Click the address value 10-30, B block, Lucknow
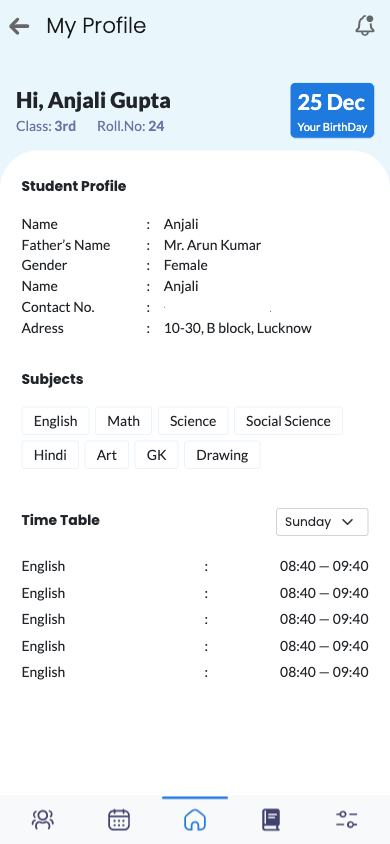The image size is (390, 844). pos(238,328)
